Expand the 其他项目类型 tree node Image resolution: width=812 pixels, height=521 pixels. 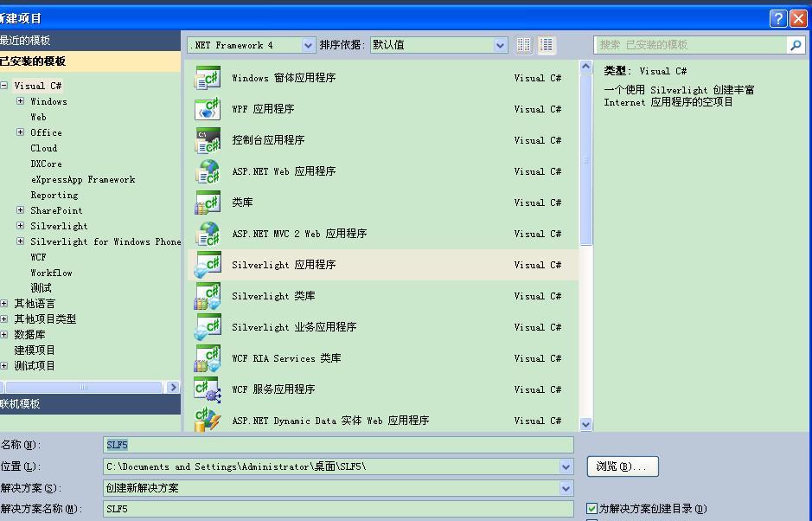[x=4, y=318]
